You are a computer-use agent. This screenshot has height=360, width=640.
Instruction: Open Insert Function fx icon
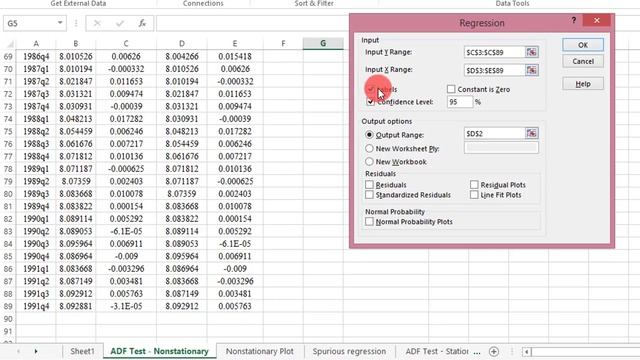click(x=142, y=23)
